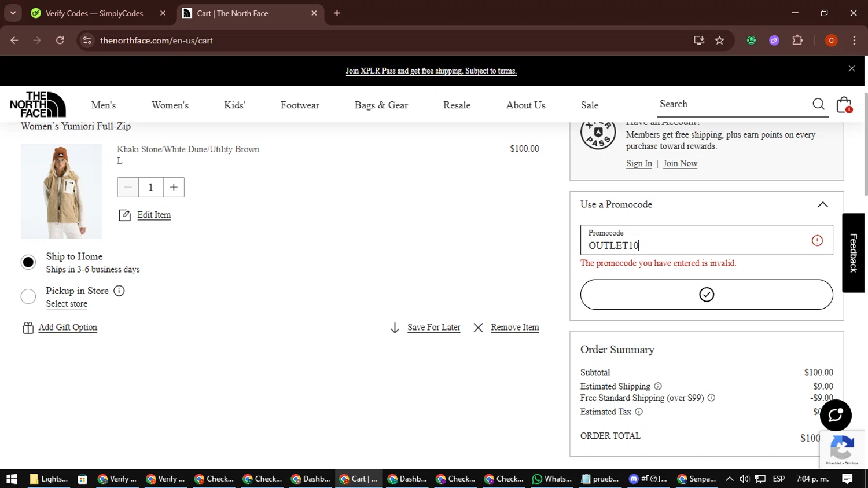Collapse the Use a Promocode section

pyautogui.click(x=822, y=204)
